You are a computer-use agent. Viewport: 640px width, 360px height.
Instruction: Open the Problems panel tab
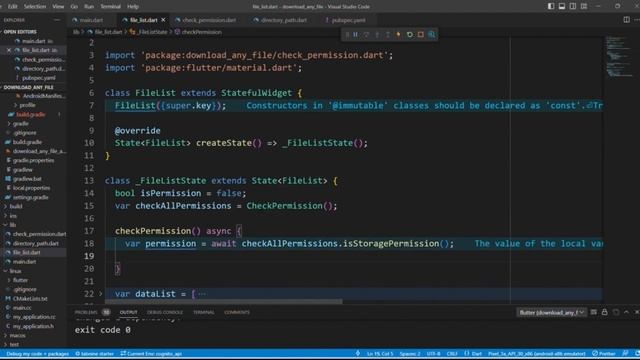[x=92, y=312]
